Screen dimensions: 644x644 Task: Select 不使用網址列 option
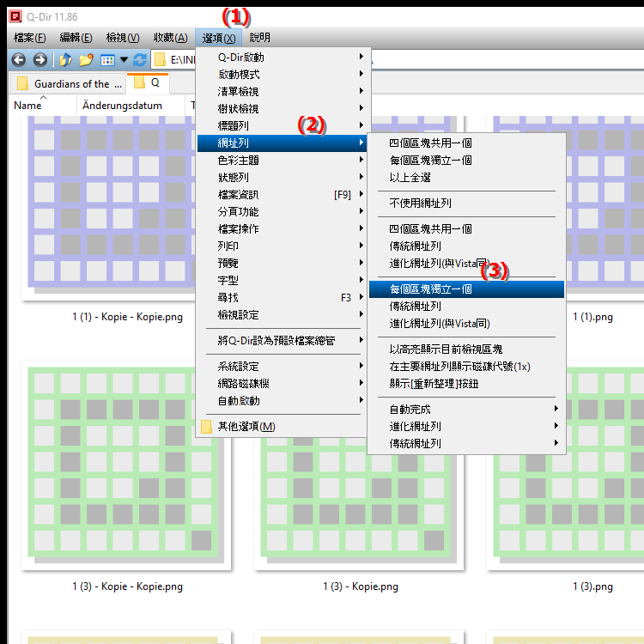[466, 204]
